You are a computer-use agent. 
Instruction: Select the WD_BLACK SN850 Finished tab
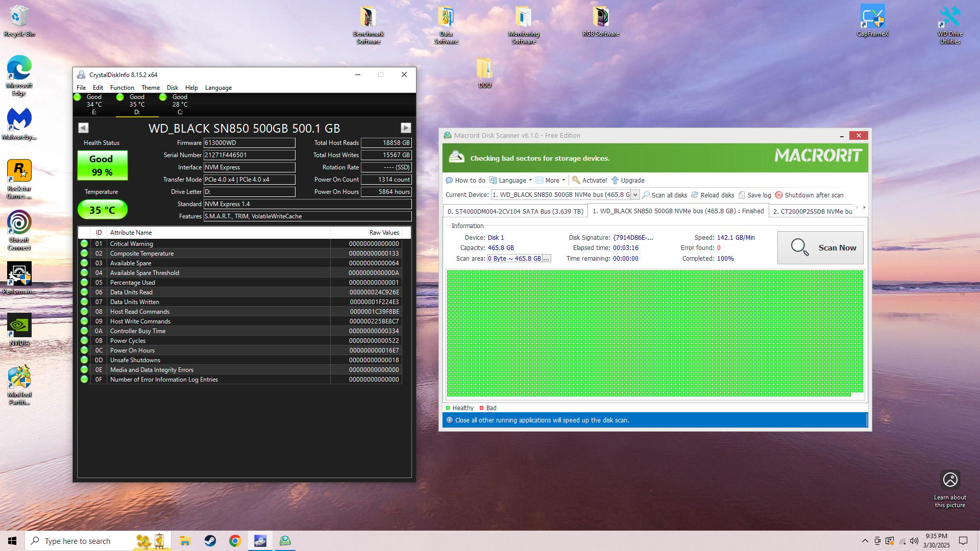tap(678, 211)
